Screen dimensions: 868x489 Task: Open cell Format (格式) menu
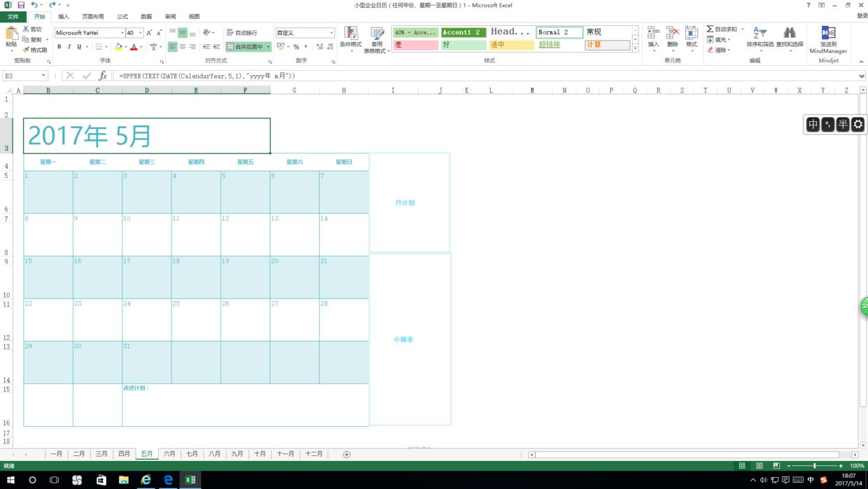(691, 38)
